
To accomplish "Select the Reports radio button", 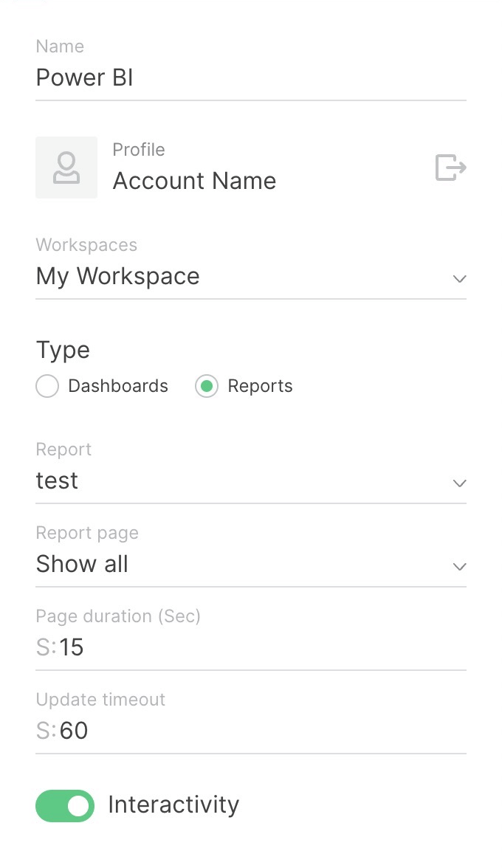I will 207,386.
